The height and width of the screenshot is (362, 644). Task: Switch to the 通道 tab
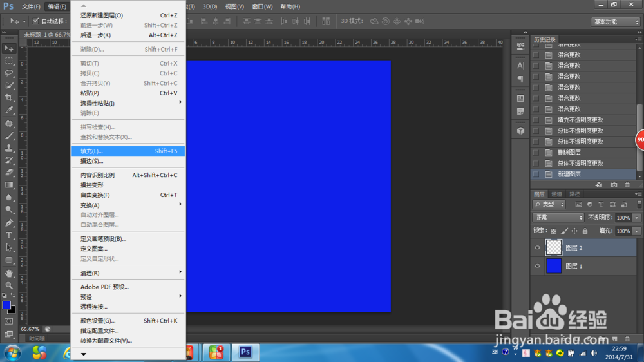pos(556,195)
